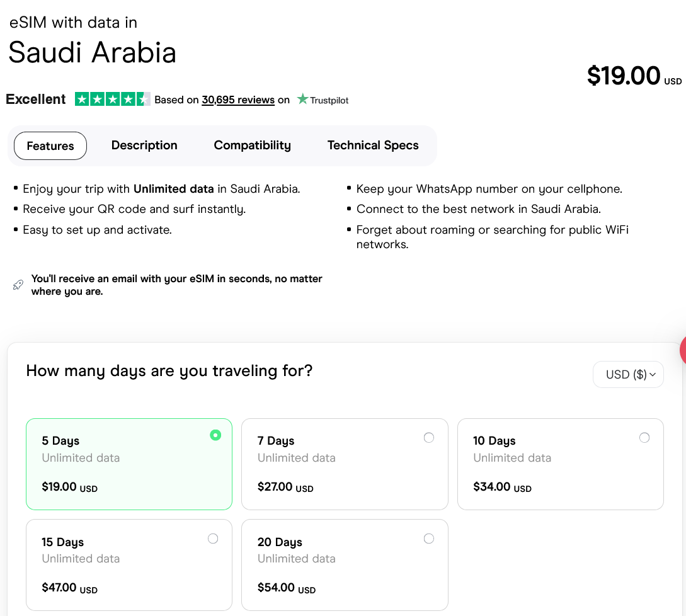Select the 10 Days radio button
This screenshot has height=616, width=686.
[x=644, y=438]
